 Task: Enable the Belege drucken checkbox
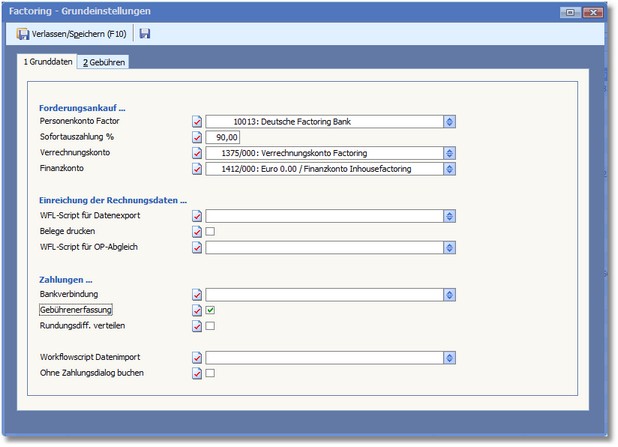[211, 231]
